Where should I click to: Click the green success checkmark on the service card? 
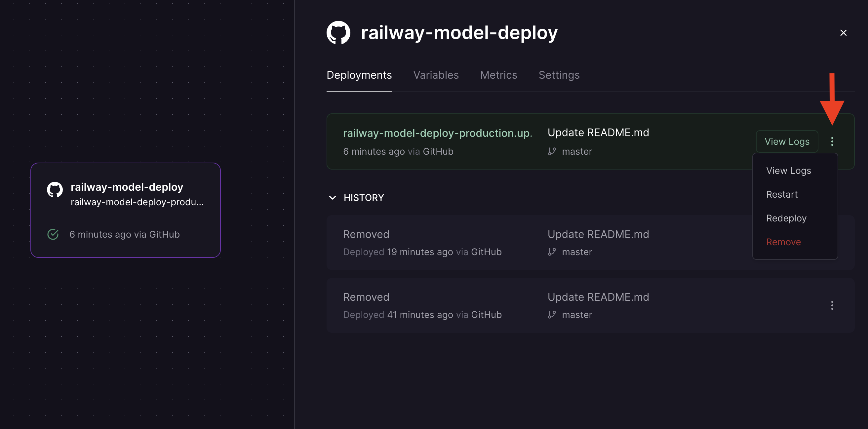point(53,234)
